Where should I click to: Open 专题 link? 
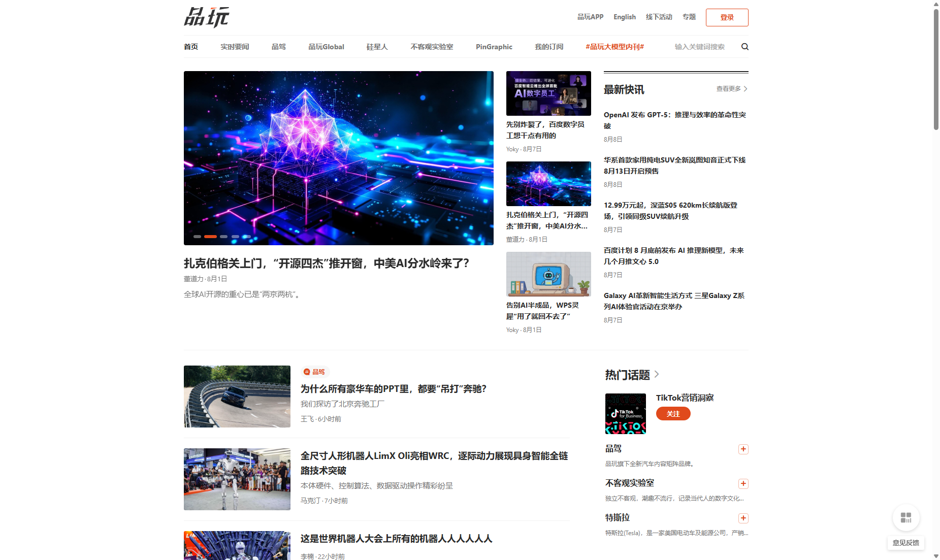click(x=689, y=17)
